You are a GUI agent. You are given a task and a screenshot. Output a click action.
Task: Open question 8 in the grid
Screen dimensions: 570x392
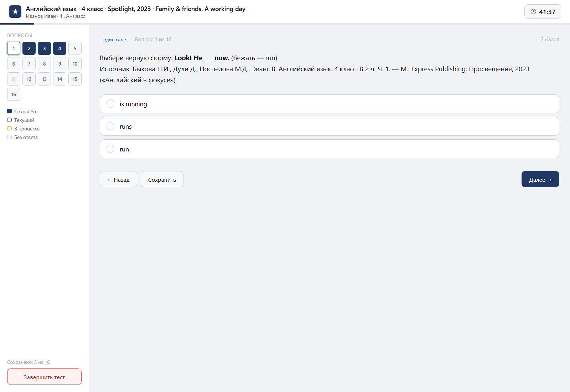tap(44, 64)
